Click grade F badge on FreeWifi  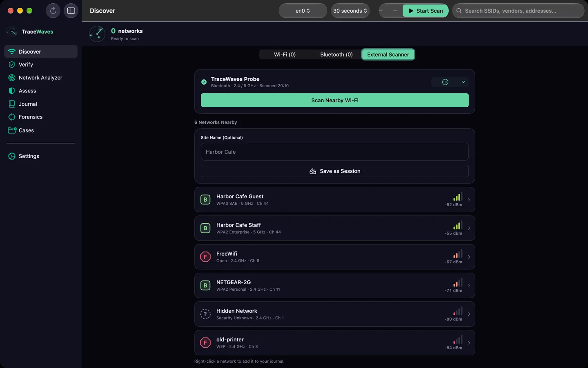(205, 257)
